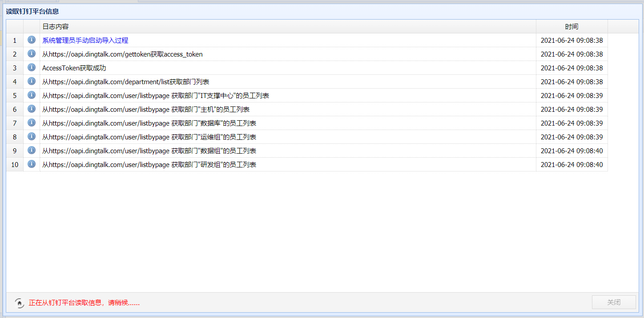Click info icon on row 10 研发组
The width and height of the screenshot is (644, 318).
(32, 164)
